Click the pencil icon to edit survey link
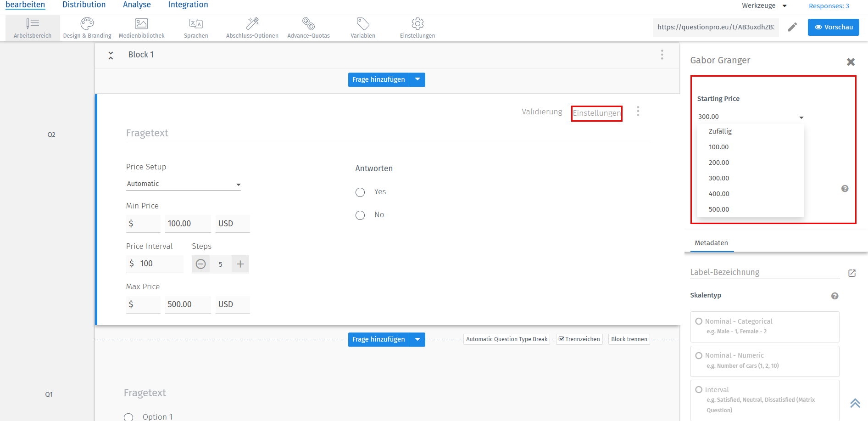This screenshot has height=421, width=868. [793, 27]
